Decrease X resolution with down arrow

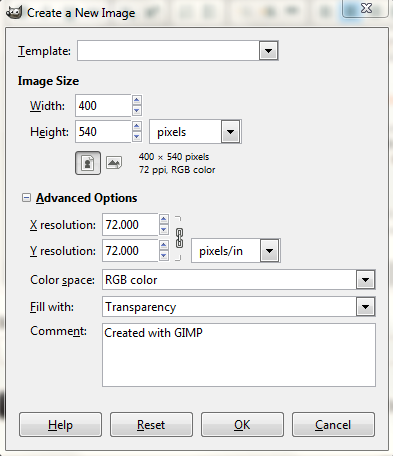tap(163, 229)
